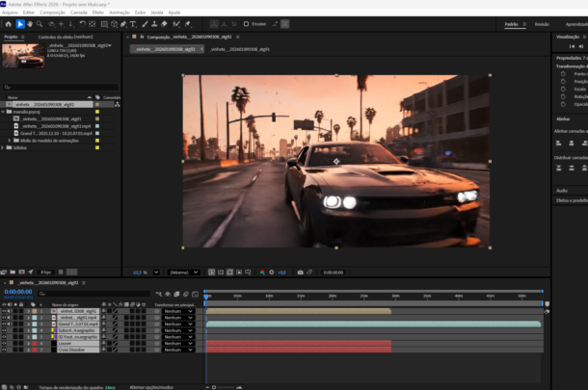Image resolution: width=588 pixels, height=390 pixels.
Task: Pick the Selection arrow tool
Action: 19,24
